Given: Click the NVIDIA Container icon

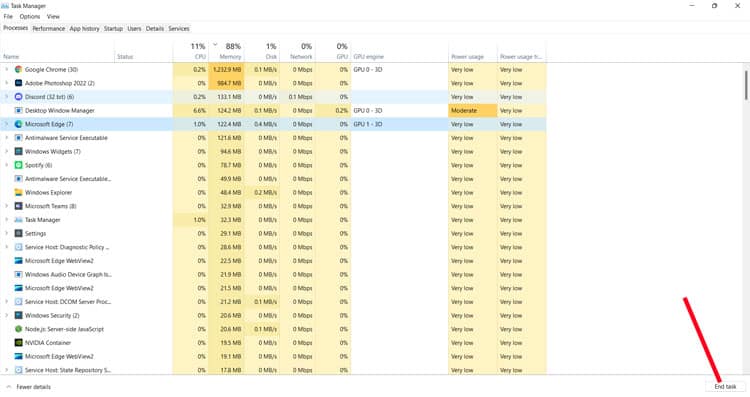Looking at the screenshot, I should tap(18, 343).
